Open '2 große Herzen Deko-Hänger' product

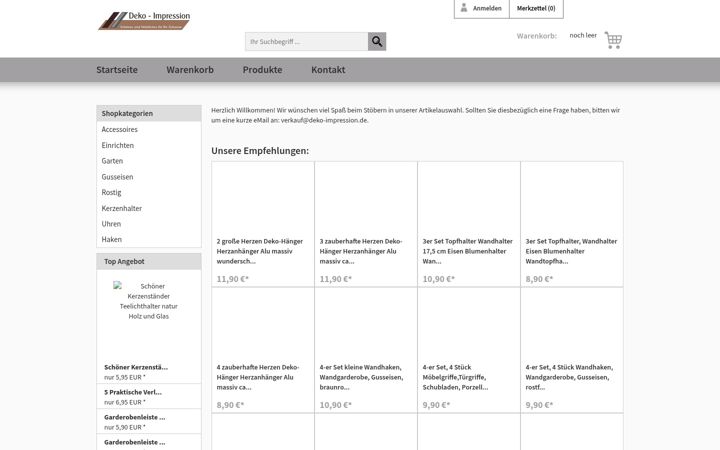click(260, 251)
